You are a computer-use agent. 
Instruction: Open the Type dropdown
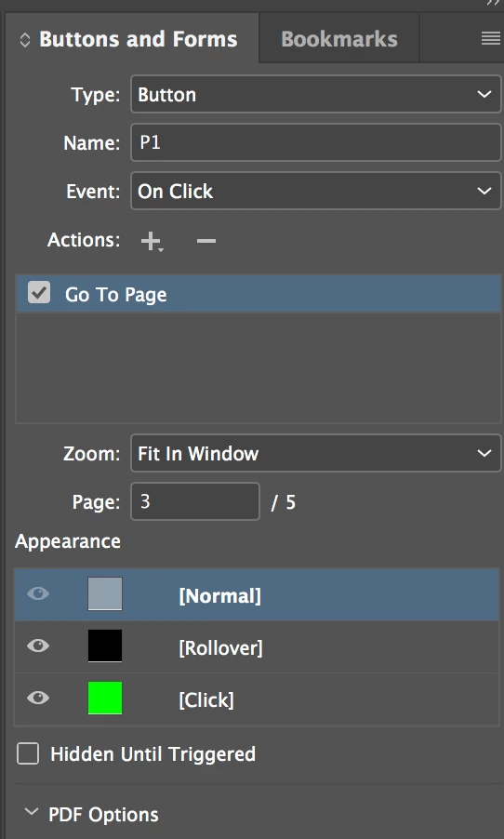tap(315, 94)
